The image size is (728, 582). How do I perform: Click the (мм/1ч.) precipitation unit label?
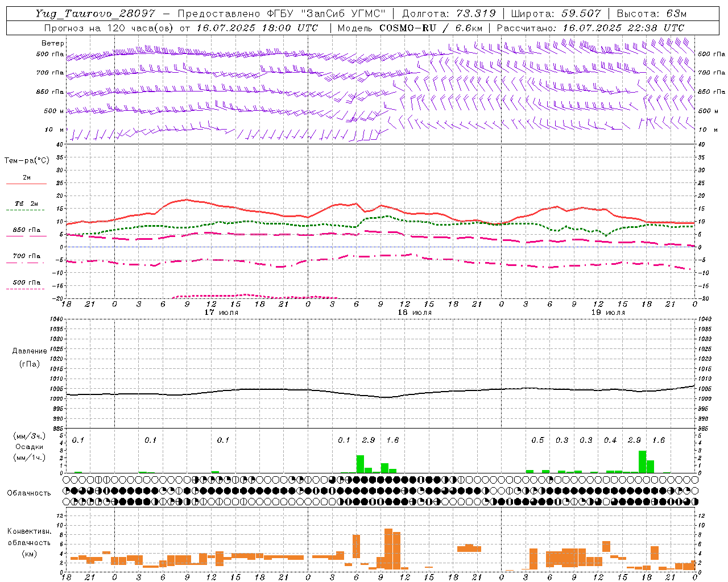(30, 458)
